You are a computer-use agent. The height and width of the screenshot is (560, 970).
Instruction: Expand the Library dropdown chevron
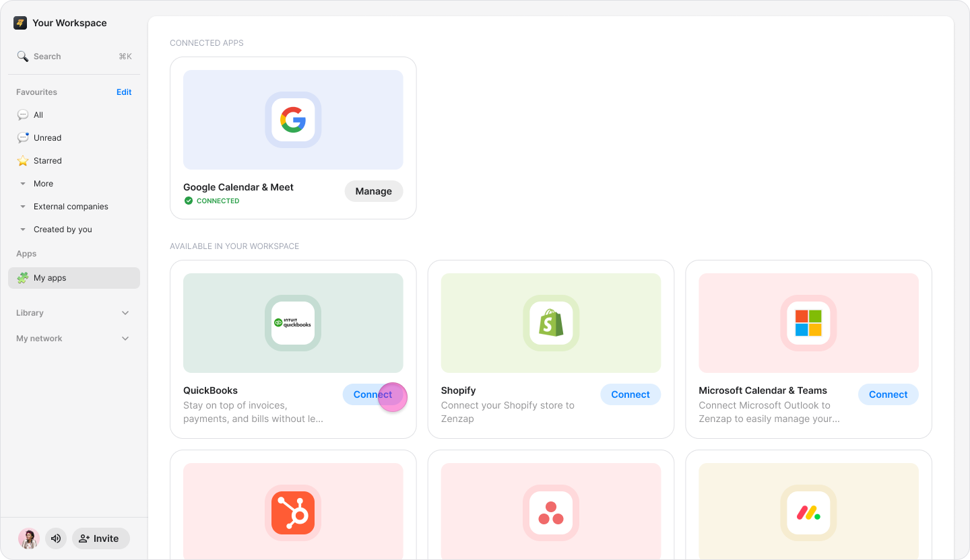(x=125, y=313)
